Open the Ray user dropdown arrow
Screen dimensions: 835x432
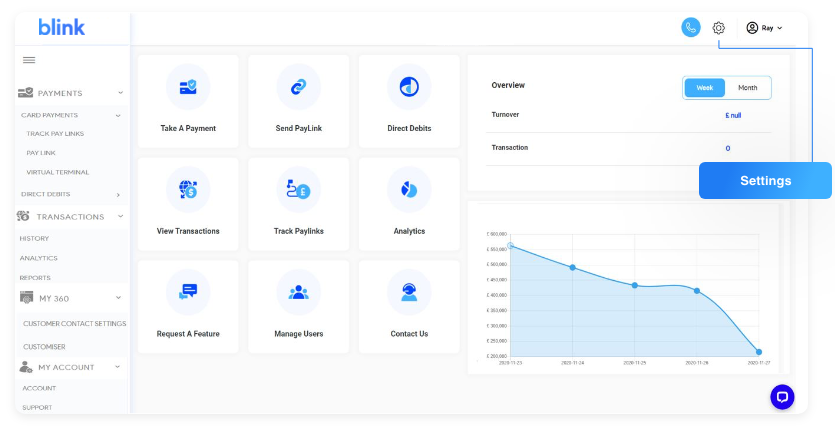780,28
